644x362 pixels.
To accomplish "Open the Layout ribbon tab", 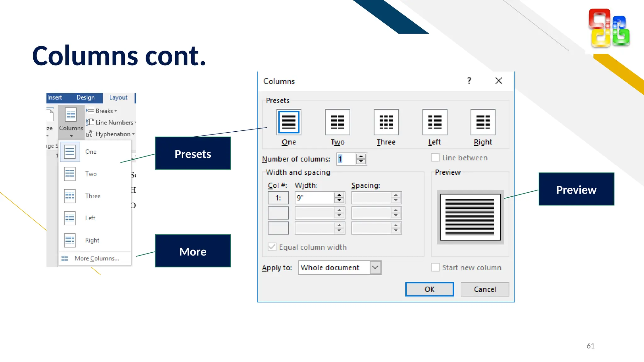I will (118, 98).
